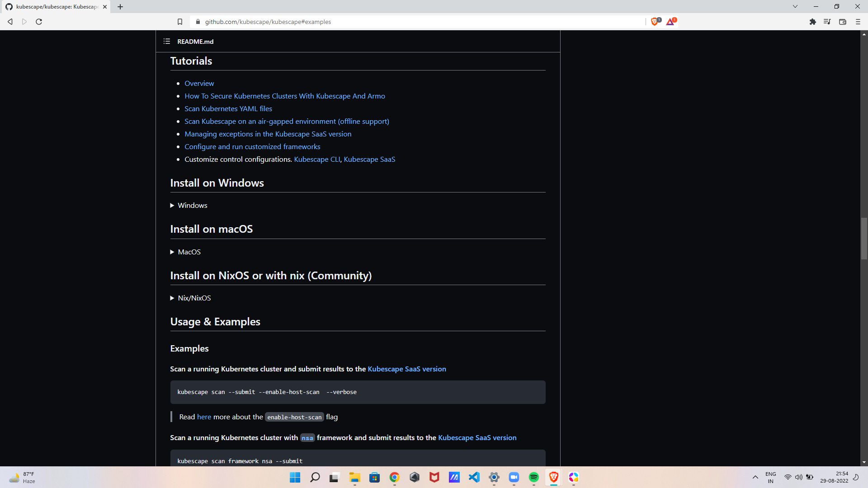The width and height of the screenshot is (868, 488).
Task: Reload the current page
Action: point(39,21)
